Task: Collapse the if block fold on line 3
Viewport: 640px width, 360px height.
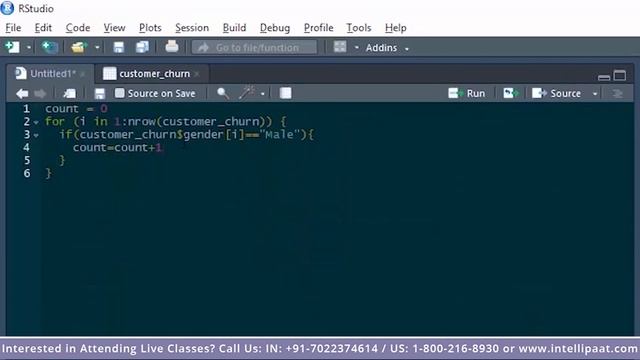Action: point(36,135)
